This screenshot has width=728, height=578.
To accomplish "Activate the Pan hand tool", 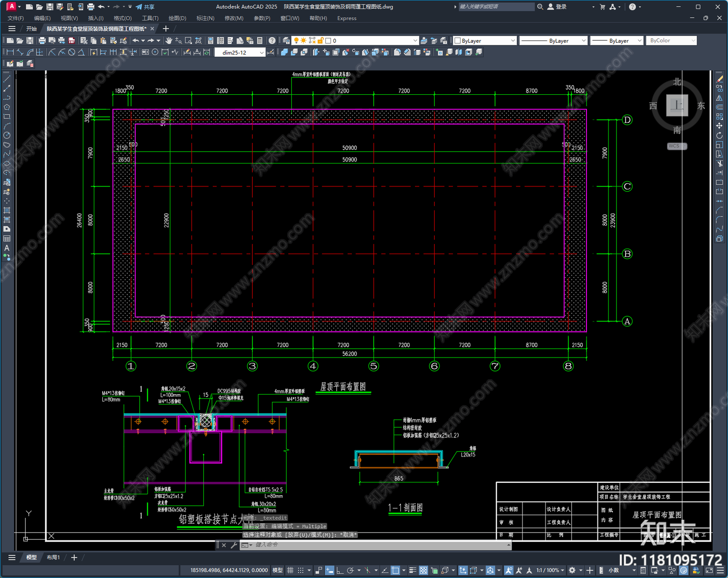I will [169, 41].
